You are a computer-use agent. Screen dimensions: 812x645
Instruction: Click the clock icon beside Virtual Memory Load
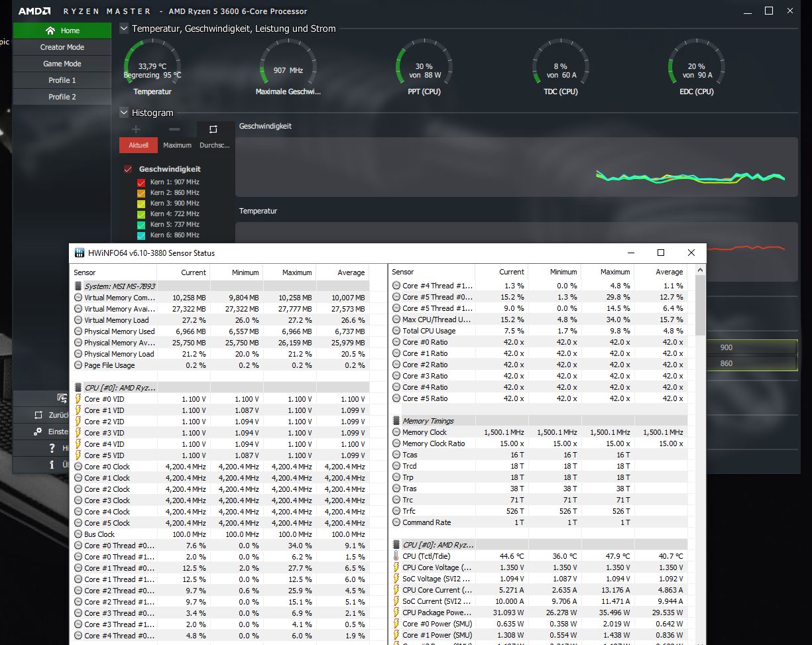pos(78,320)
